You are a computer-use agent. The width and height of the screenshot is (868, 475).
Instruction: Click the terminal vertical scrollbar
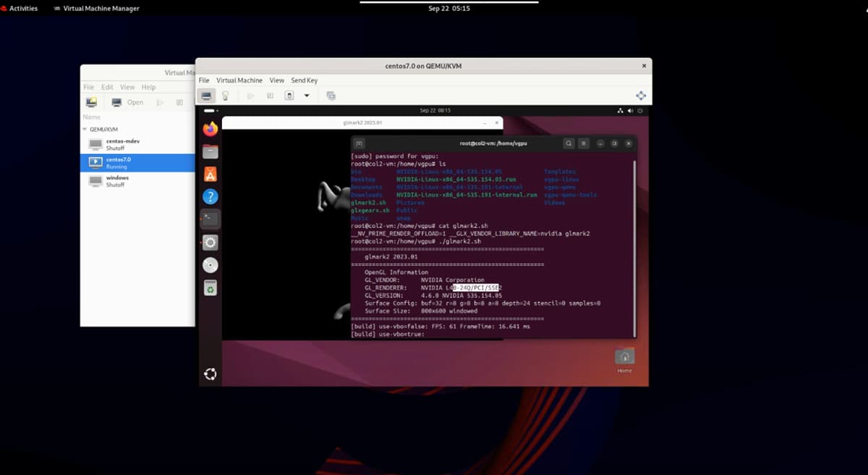[x=634, y=246]
